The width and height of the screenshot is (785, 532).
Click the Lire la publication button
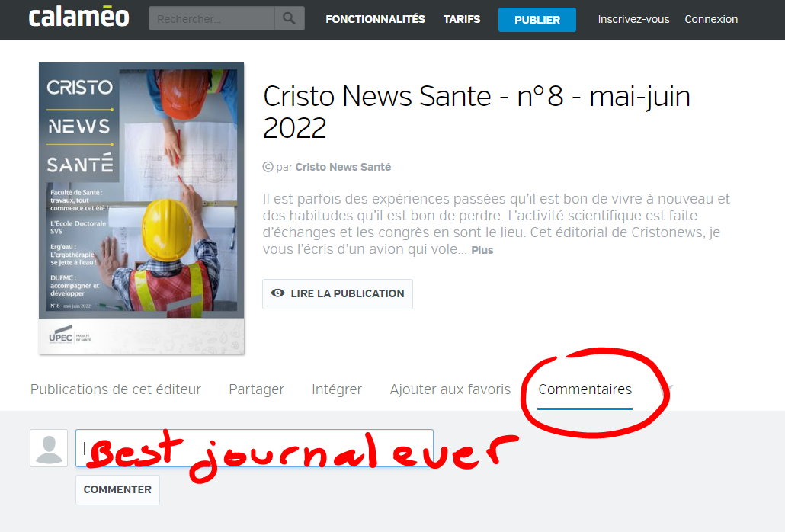tap(338, 293)
